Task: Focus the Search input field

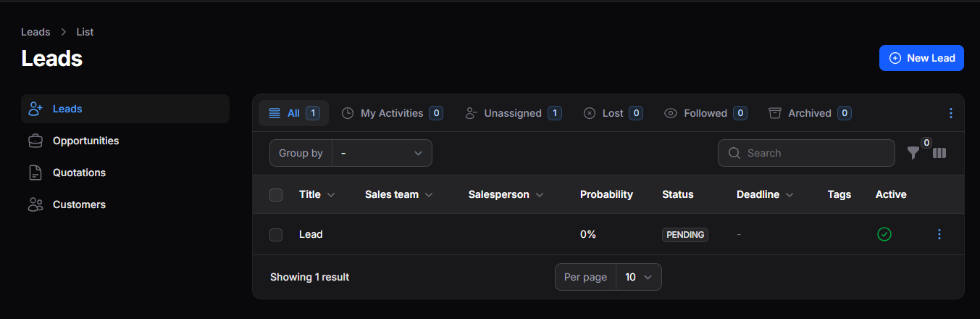Action: (x=806, y=153)
